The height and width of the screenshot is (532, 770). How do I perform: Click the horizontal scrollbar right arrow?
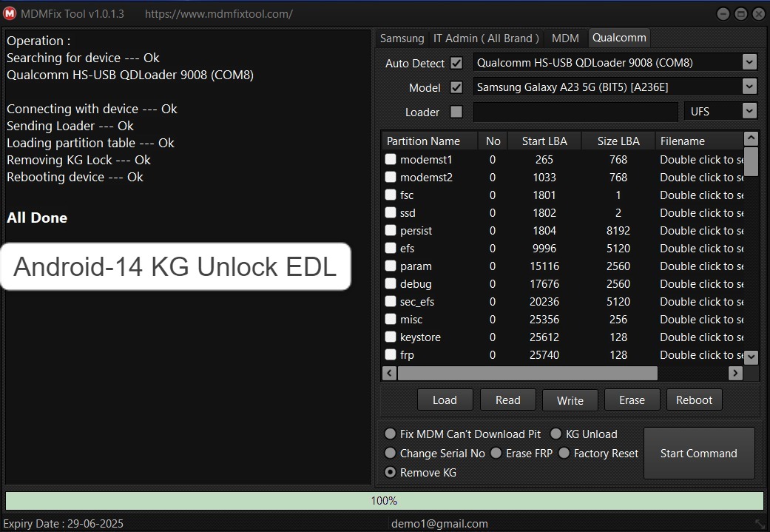click(x=735, y=373)
